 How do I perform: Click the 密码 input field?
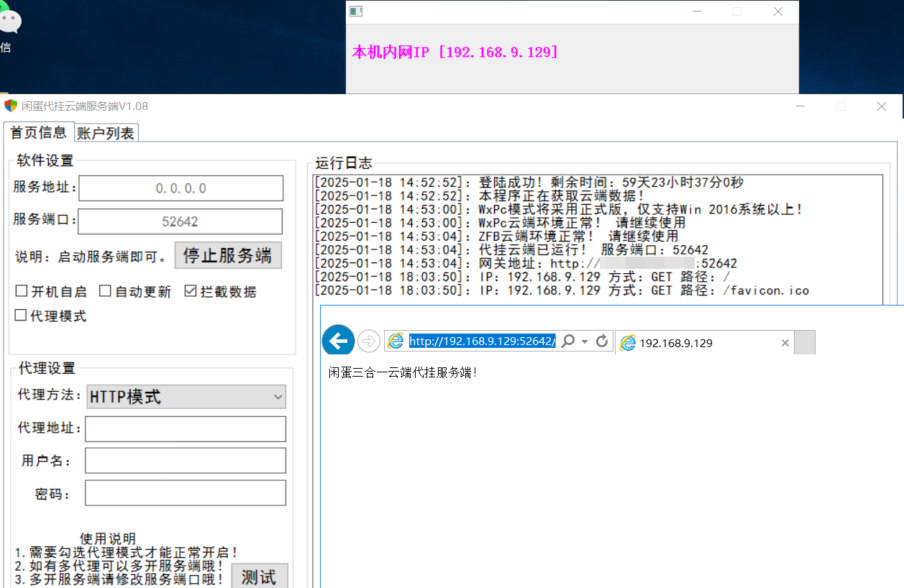coord(186,493)
